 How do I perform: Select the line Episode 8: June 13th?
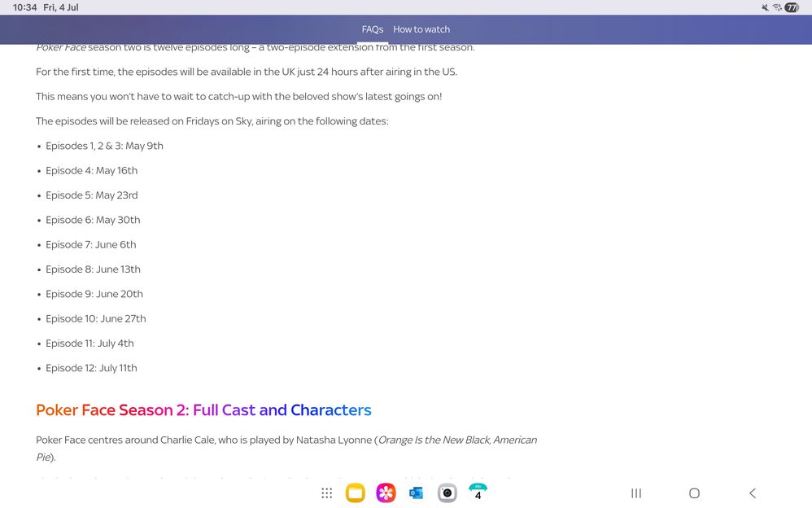[93, 269]
